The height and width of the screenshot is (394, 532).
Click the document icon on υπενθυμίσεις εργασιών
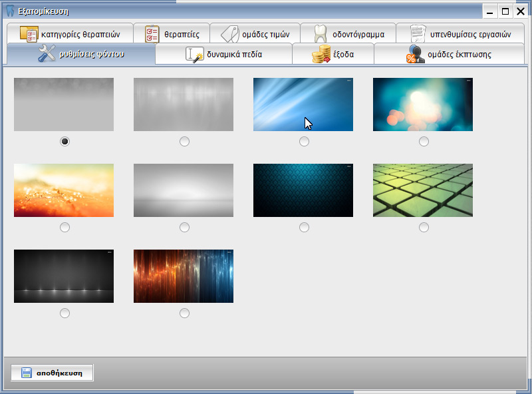418,34
